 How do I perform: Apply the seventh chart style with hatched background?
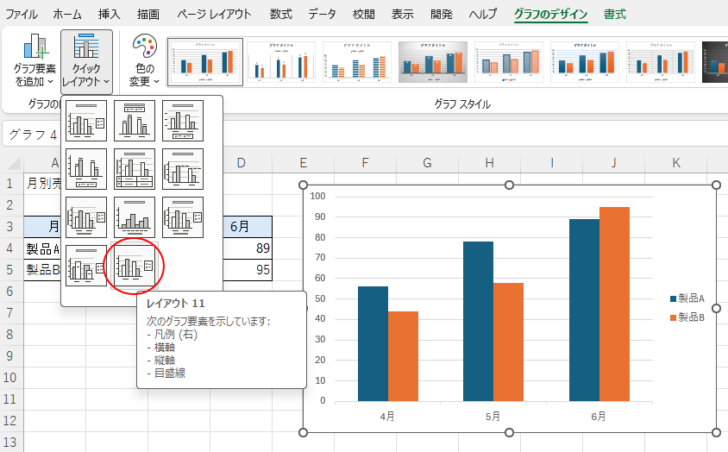(x=661, y=62)
